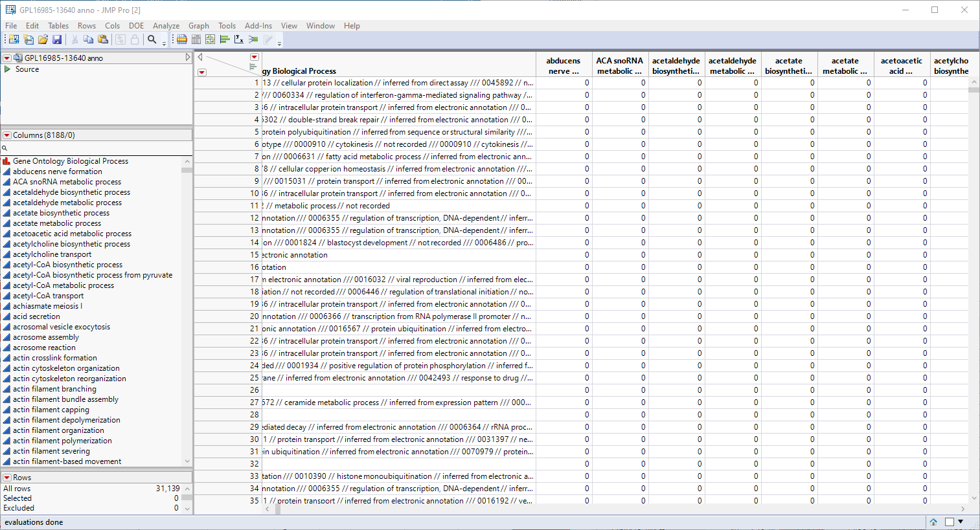The width and height of the screenshot is (980, 530).
Task: Open the Columns panel red triangle menu
Action: [7, 135]
